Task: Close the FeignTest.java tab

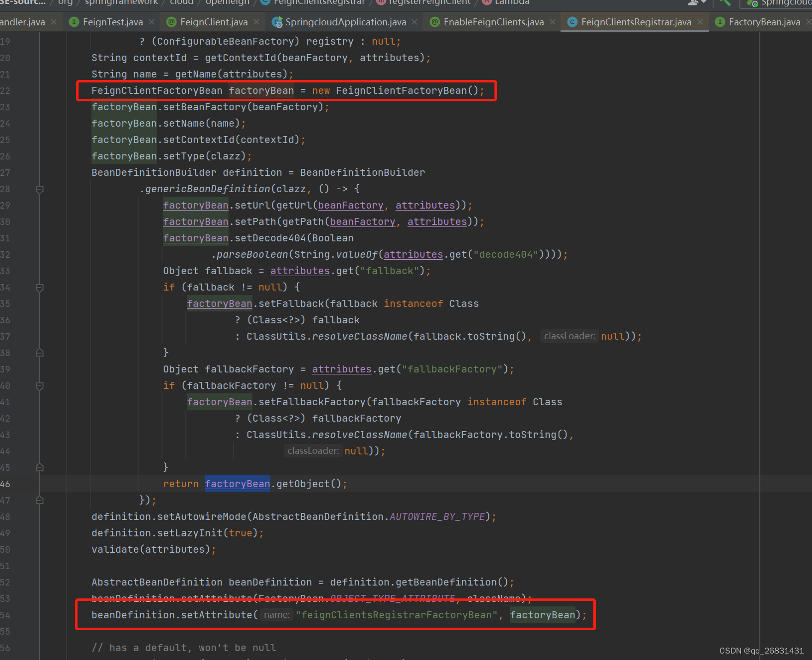Action: click(x=152, y=22)
